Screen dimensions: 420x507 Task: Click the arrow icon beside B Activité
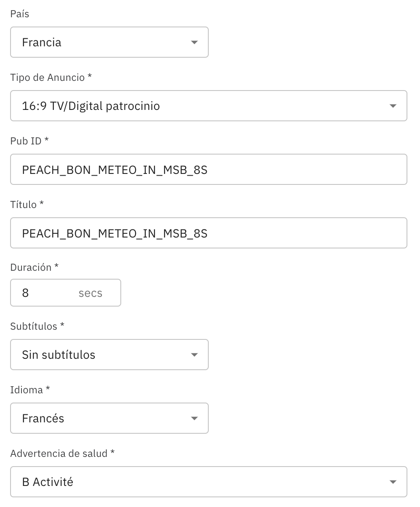point(393,482)
